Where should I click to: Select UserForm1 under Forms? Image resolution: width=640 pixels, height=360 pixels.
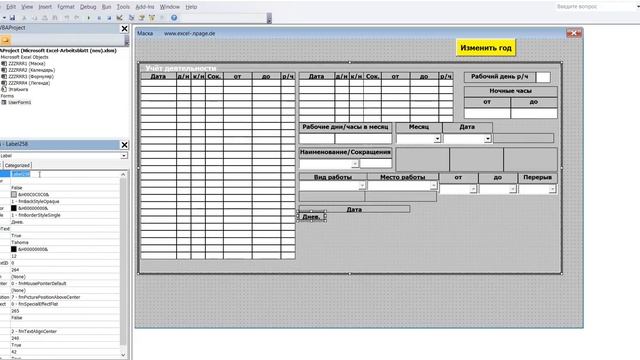(20, 102)
